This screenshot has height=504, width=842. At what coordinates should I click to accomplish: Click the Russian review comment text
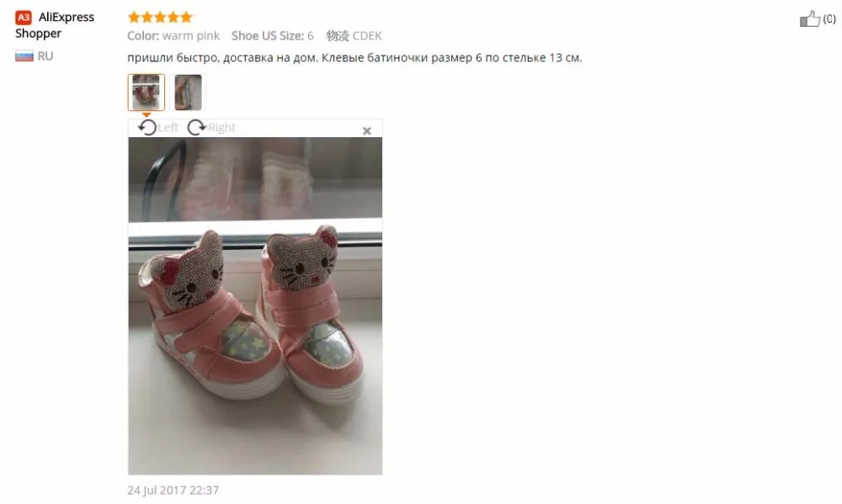[x=354, y=57]
